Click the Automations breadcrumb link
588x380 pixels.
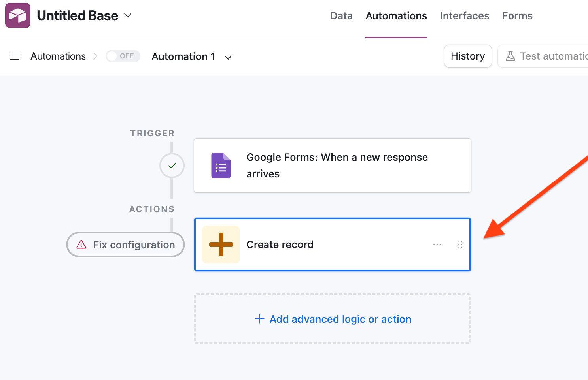(x=58, y=56)
